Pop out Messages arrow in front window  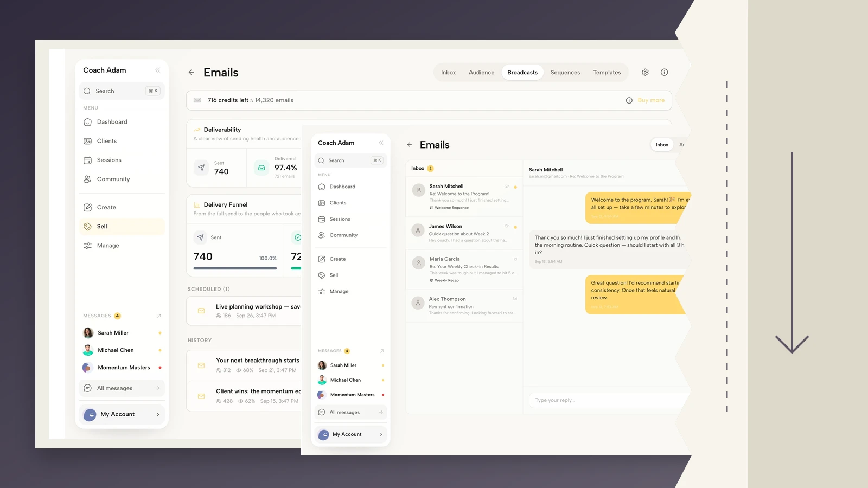(382, 351)
